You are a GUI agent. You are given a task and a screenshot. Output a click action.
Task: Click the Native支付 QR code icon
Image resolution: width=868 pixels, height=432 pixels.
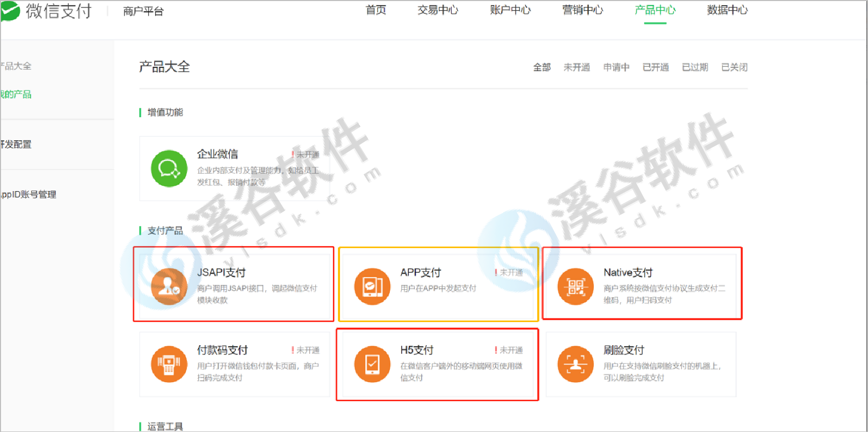(x=576, y=287)
